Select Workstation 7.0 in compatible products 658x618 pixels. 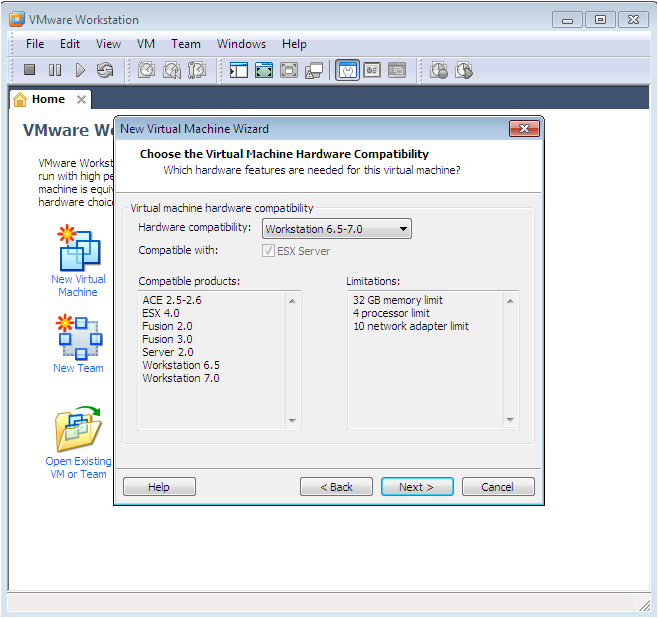(x=181, y=378)
